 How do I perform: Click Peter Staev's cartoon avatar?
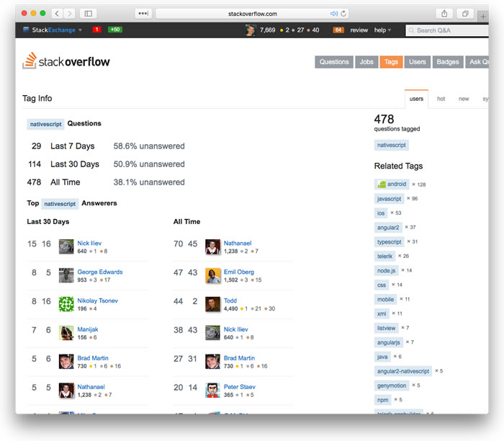pyautogui.click(x=213, y=390)
